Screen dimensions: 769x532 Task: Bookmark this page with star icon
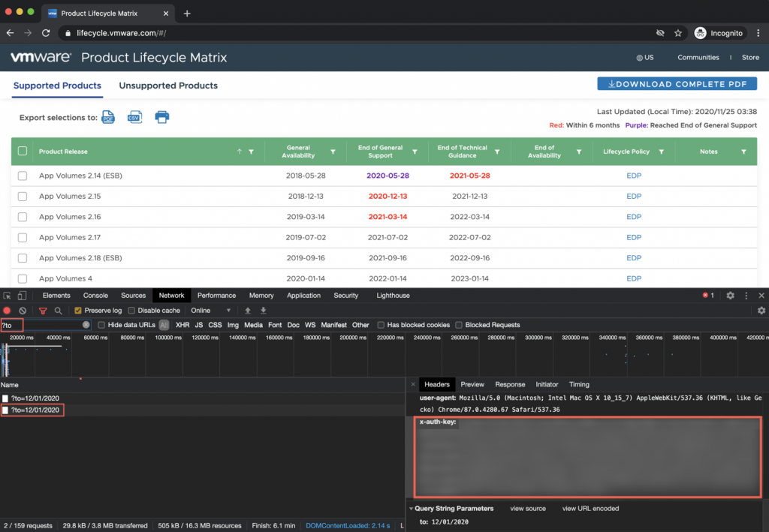pyautogui.click(x=678, y=33)
